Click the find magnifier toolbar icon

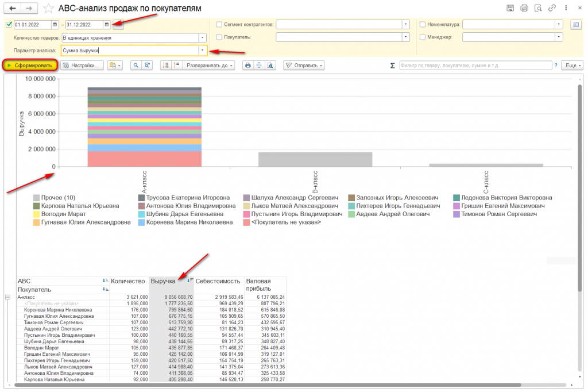136,66
